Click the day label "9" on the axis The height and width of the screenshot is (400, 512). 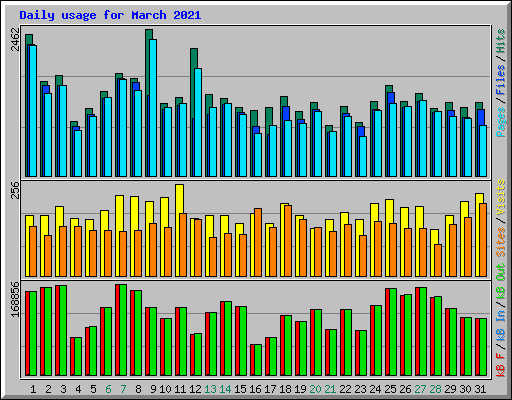tap(153, 389)
